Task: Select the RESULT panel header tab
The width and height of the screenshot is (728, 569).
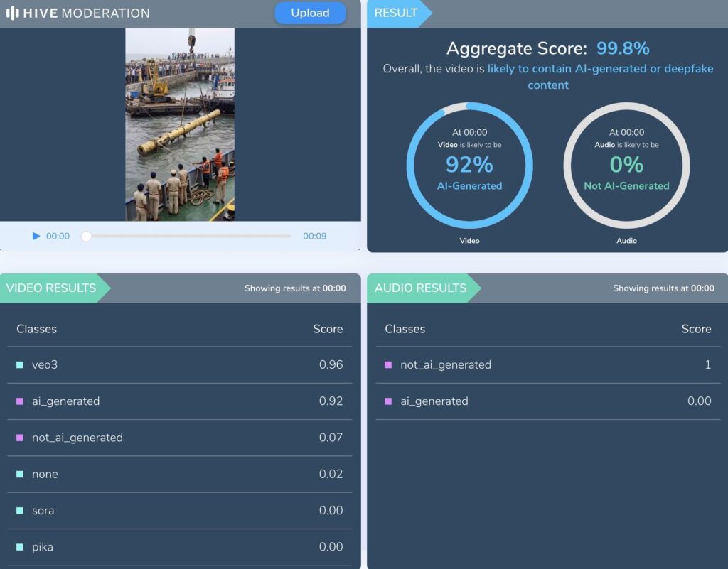Action: tap(396, 13)
